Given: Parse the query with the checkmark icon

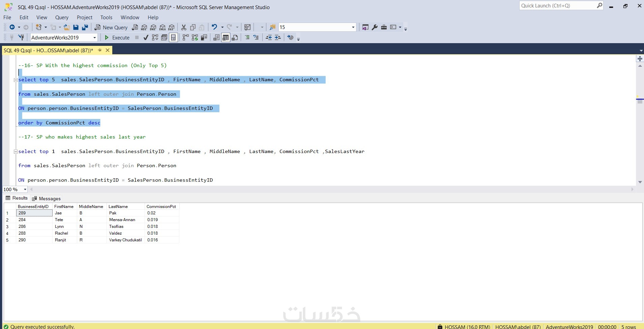Looking at the screenshot, I should 146,37.
